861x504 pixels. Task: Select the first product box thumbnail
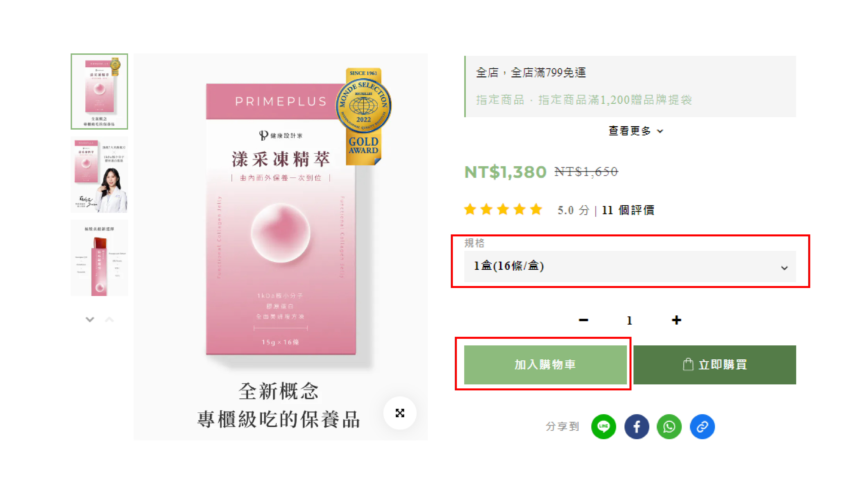(x=99, y=92)
